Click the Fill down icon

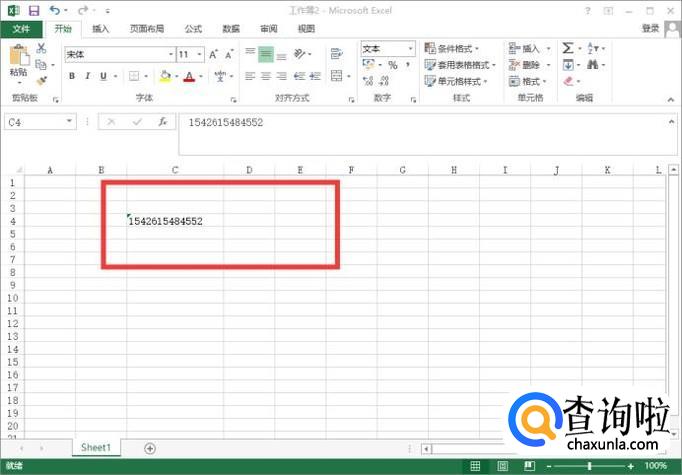pos(568,65)
